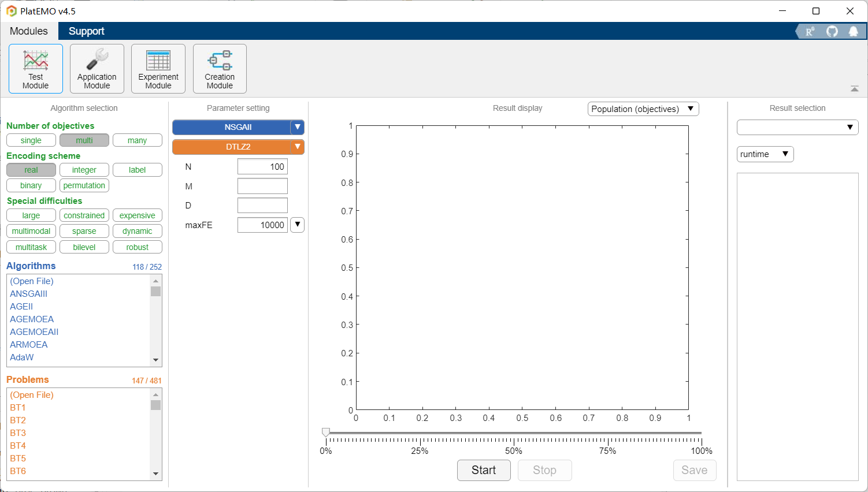868x492 pixels.
Task: Click the D variables input field
Action: [262, 206]
